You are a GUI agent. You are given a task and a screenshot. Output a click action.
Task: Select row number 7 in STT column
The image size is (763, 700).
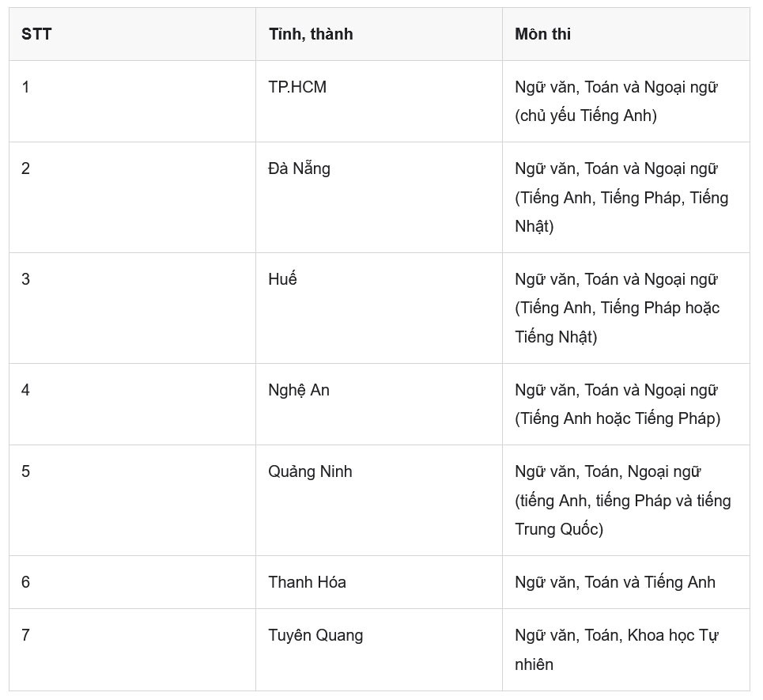coord(26,635)
